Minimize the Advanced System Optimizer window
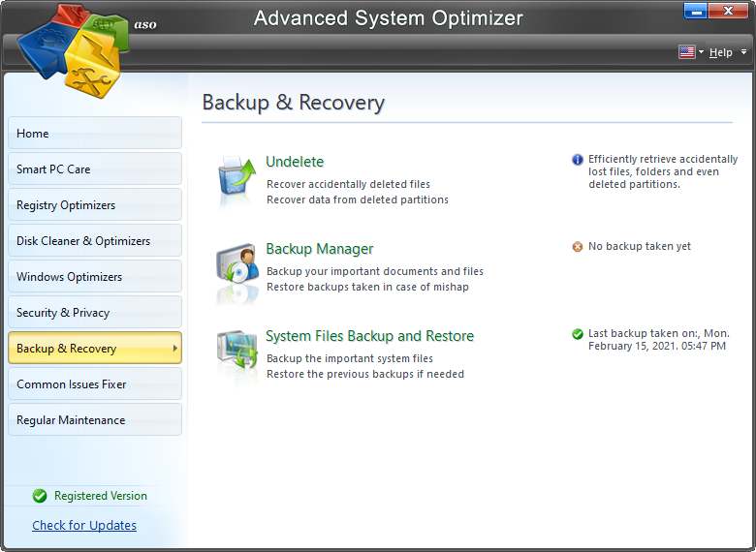756x552 pixels. [x=696, y=11]
